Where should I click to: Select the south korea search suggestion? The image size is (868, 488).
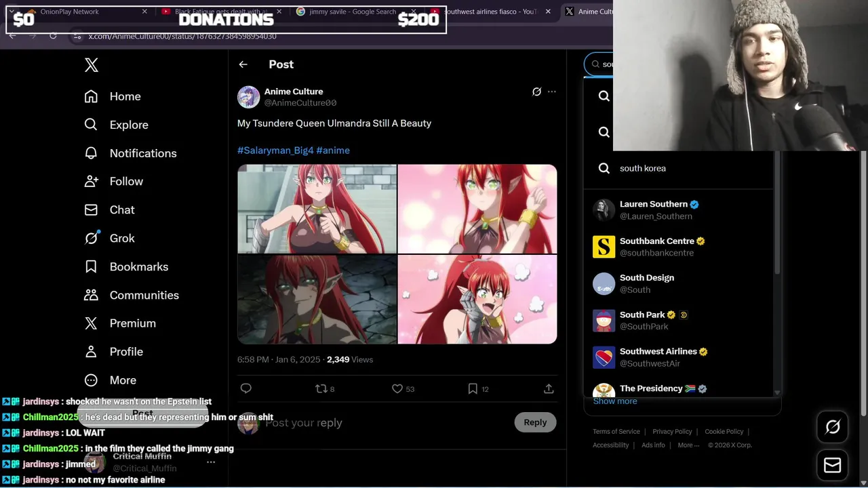pyautogui.click(x=678, y=168)
